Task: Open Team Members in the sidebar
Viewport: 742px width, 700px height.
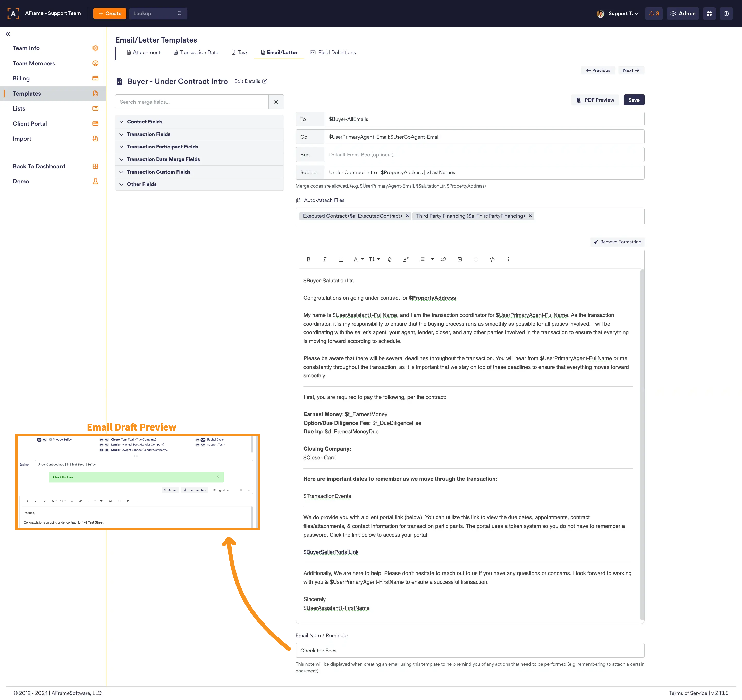Action: (33, 63)
